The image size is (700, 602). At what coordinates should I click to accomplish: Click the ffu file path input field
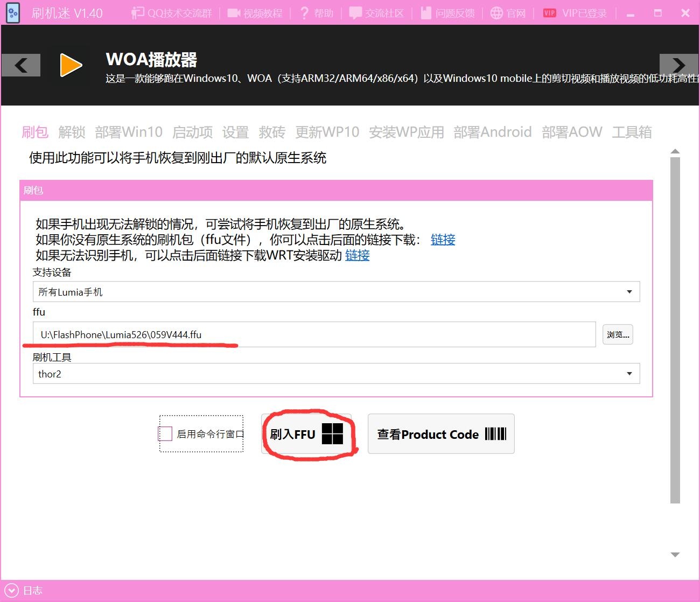[x=314, y=334]
